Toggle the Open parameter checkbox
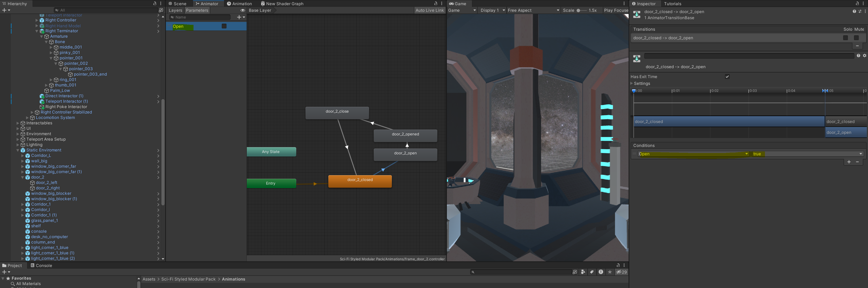Screen dimensions: 868x288 (x=224, y=26)
